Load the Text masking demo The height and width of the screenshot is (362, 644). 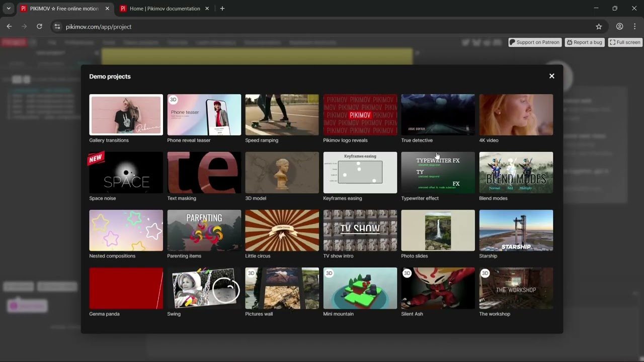(204, 172)
